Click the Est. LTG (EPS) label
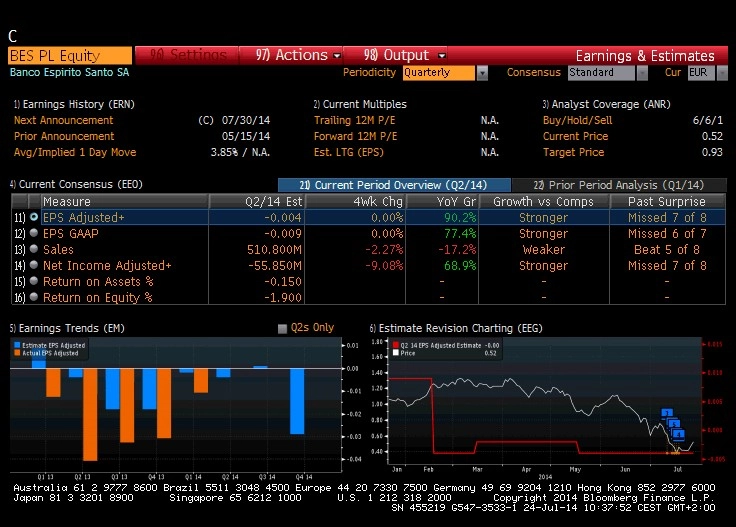 [349, 152]
